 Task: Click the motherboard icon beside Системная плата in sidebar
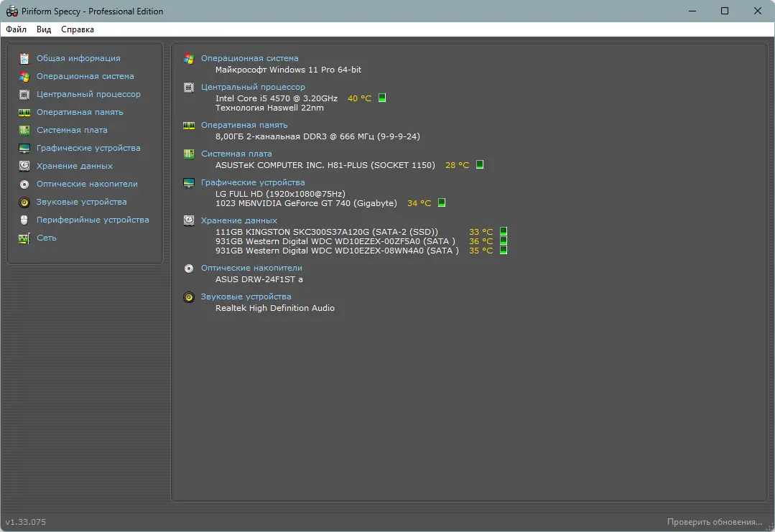(x=24, y=131)
